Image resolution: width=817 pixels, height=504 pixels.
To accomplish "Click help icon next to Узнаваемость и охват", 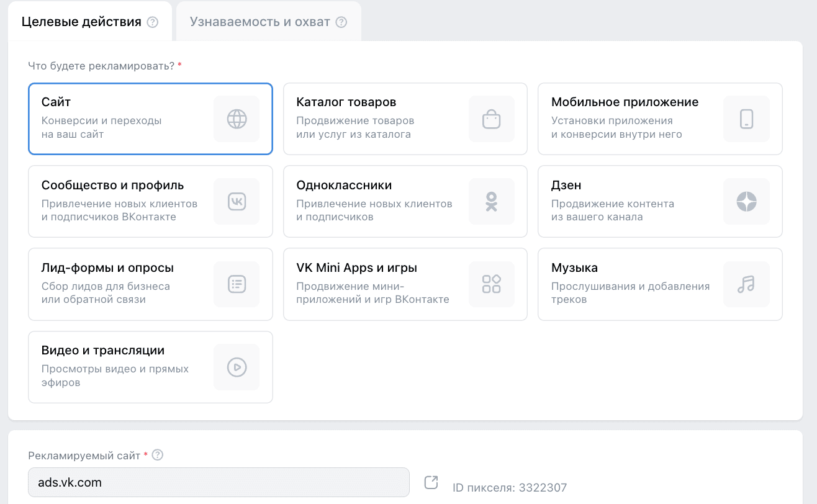I will (x=341, y=22).
